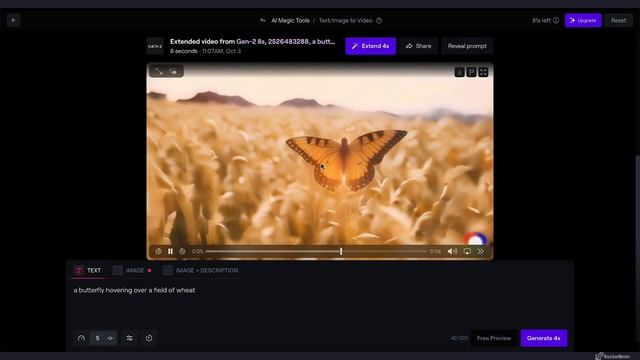Image resolution: width=640 pixels, height=360 pixels.
Task: Open the AI Magic Tools breadcrumb
Action: [290, 20]
